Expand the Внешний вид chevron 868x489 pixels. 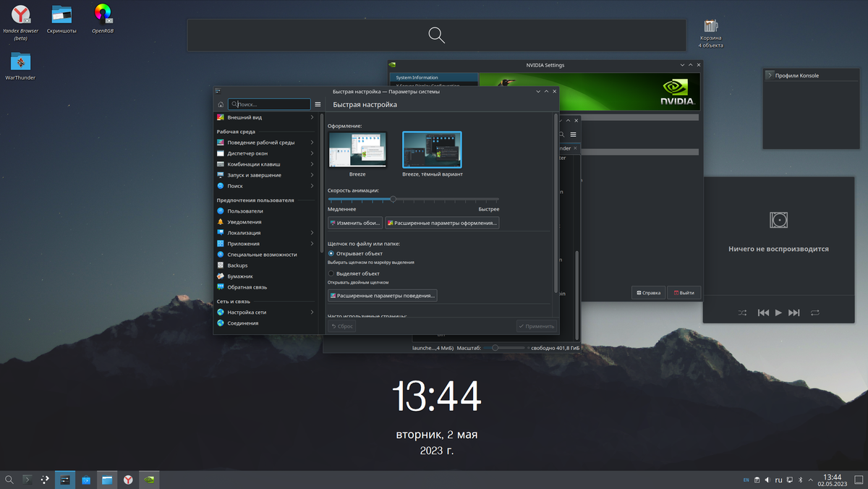(312, 117)
